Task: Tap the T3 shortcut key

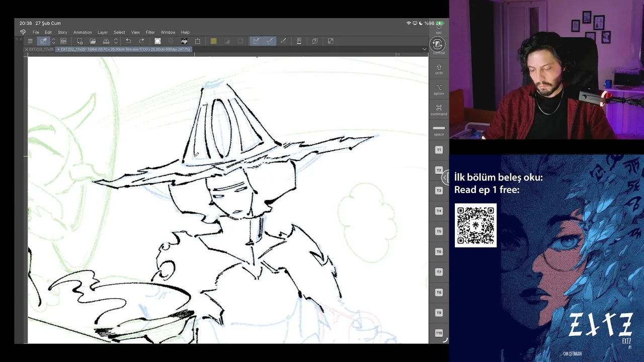Action: [439, 191]
